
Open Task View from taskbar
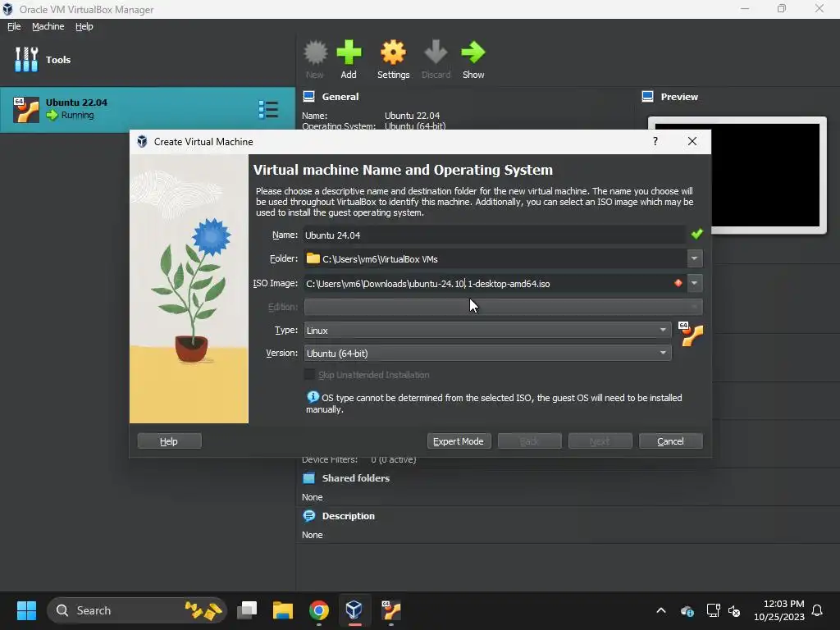[x=247, y=610]
